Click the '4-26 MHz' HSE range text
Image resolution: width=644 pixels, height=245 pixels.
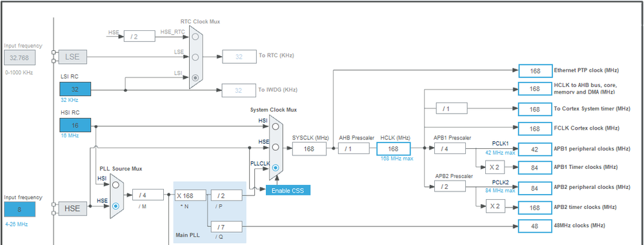(x=16, y=224)
